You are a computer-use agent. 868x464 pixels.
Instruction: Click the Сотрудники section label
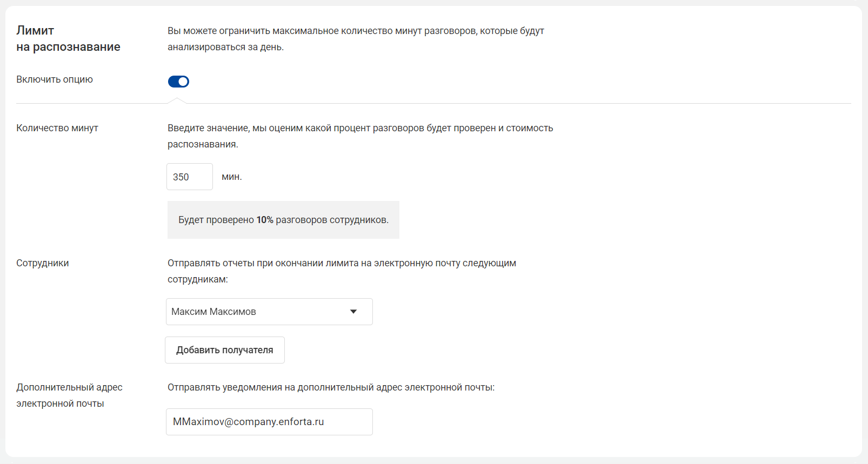coord(43,263)
